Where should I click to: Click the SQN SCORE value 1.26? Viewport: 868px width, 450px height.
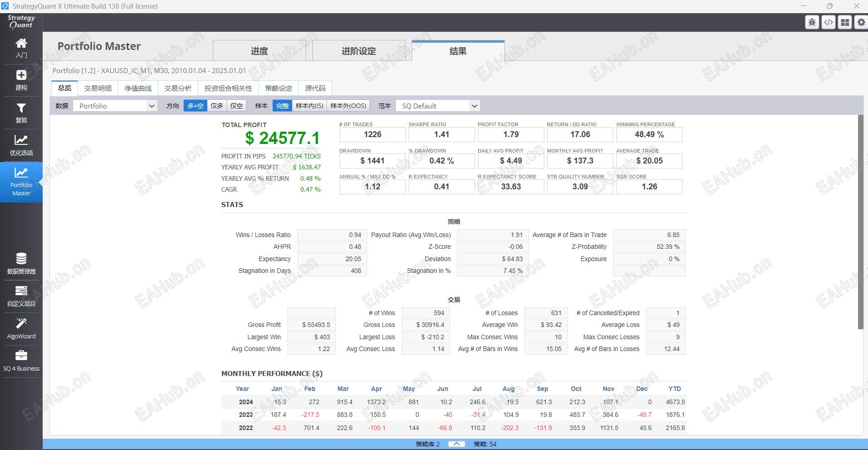click(x=650, y=187)
